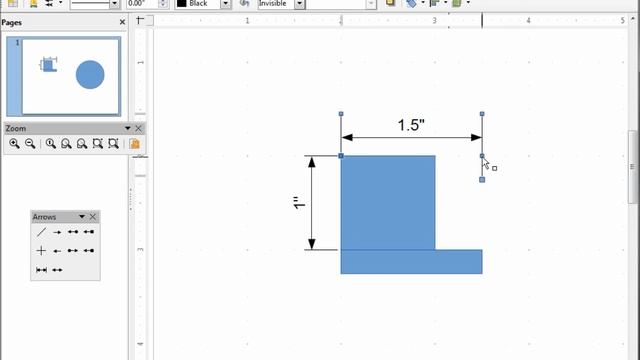640x360 pixels.
Task: Click the top-right selection handle of dimension line
Action: (482, 114)
